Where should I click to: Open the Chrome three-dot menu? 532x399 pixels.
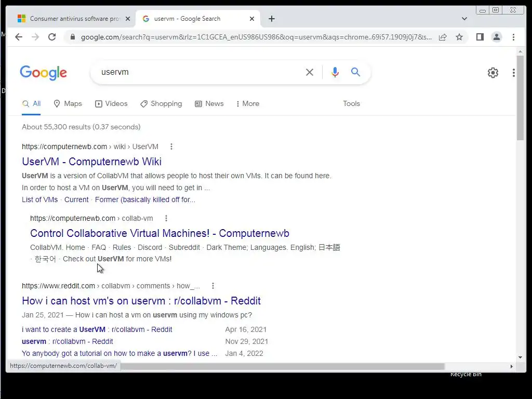[x=513, y=37]
